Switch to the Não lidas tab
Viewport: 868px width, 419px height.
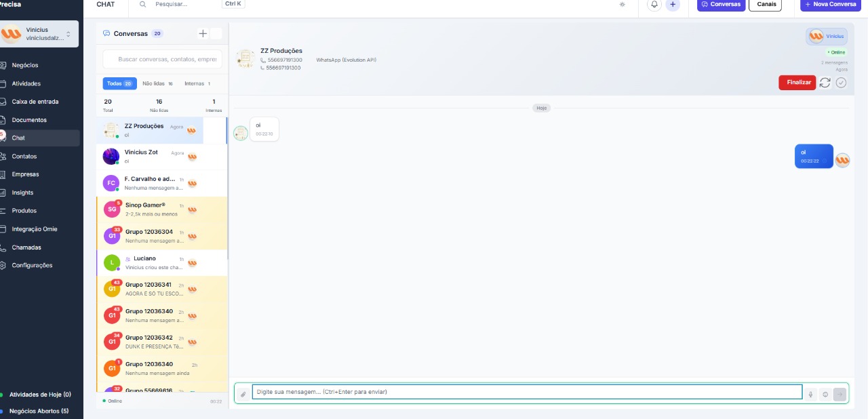(157, 83)
